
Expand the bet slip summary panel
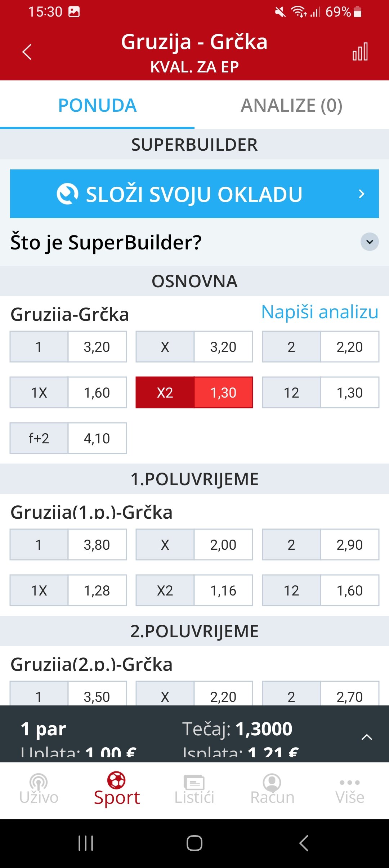coord(367,737)
